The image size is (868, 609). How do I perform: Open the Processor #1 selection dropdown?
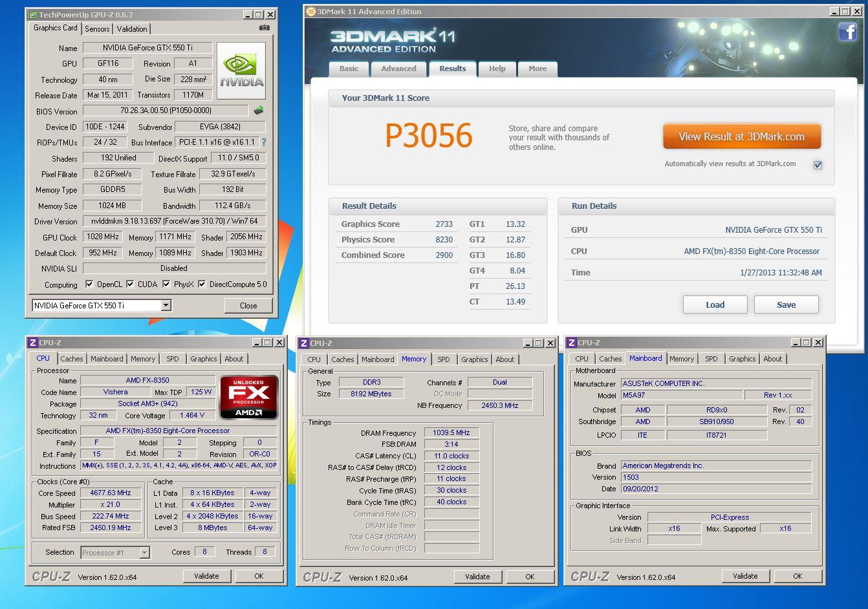[145, 552]
